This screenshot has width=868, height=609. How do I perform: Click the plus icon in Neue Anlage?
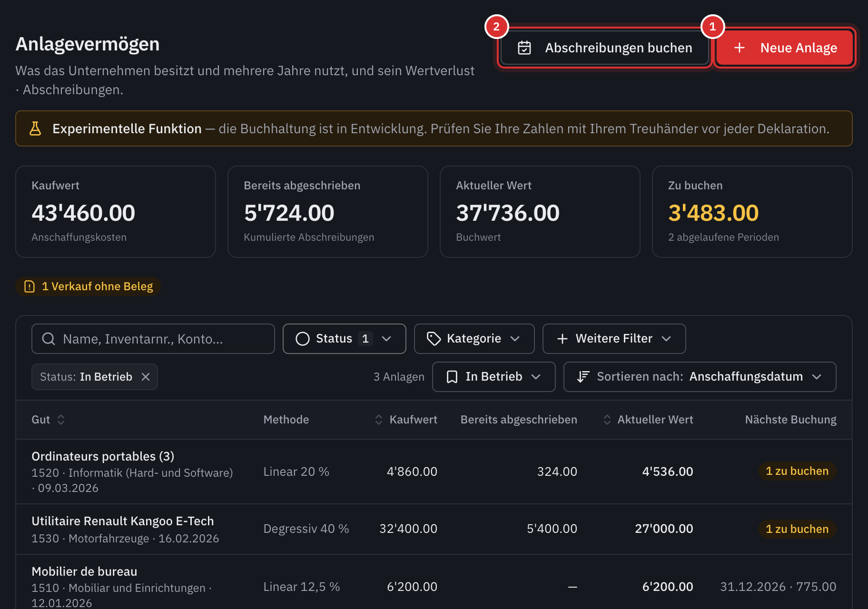tap(740, 48)
